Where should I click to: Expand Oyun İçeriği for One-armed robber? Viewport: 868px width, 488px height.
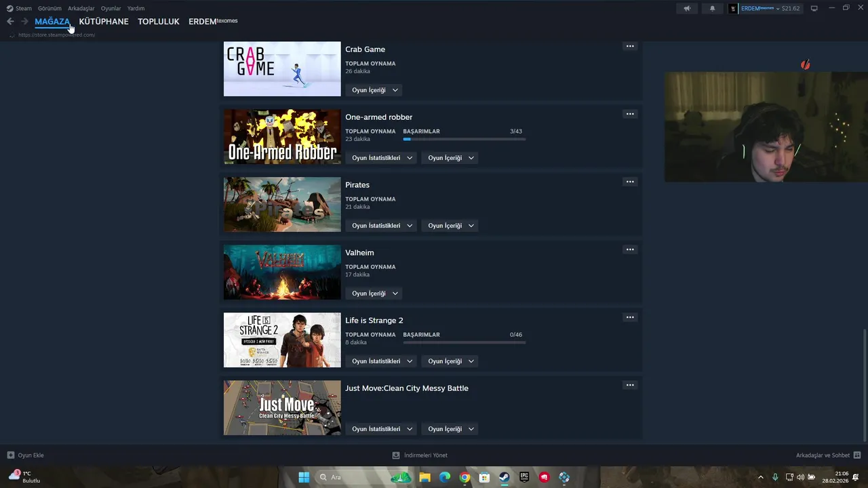pyautogui.click(x=450, y=158)
